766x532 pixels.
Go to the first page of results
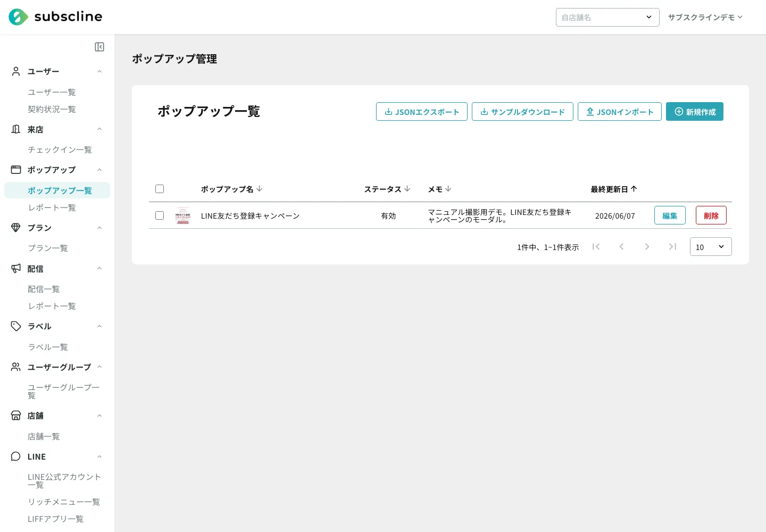[596, 247]
